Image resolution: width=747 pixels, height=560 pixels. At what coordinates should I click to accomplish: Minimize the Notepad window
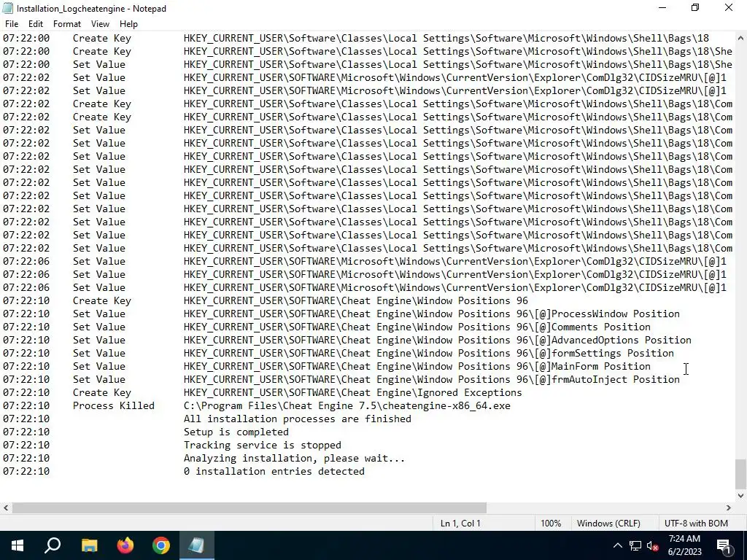pyautogui.click(x=662, y=7)
